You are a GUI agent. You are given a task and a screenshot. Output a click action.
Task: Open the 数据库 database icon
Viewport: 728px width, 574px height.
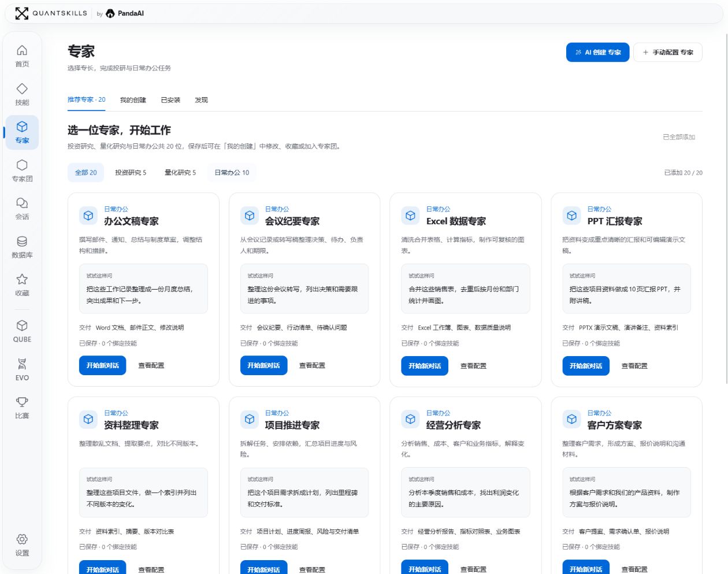22,241
